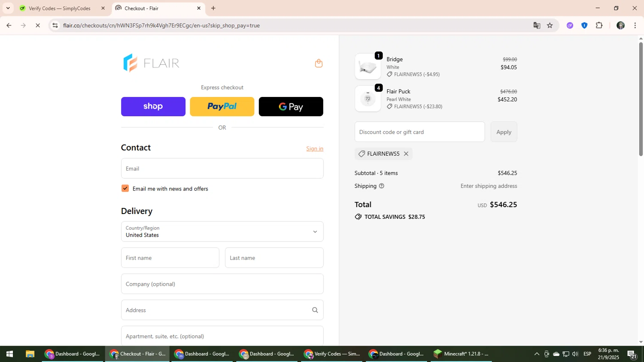
Task: Click the Apartment, suite field
Action: click(222, 336)
